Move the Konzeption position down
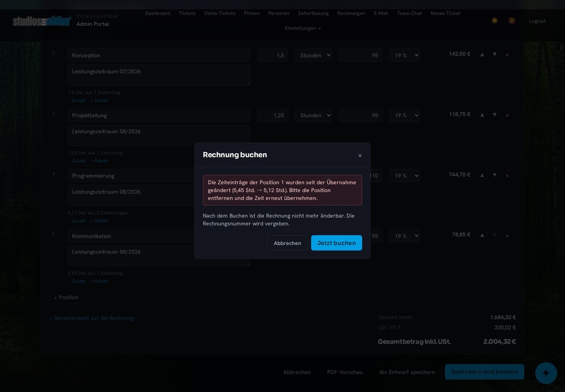This screenshot has height=392, width=565. coord(494,54)
